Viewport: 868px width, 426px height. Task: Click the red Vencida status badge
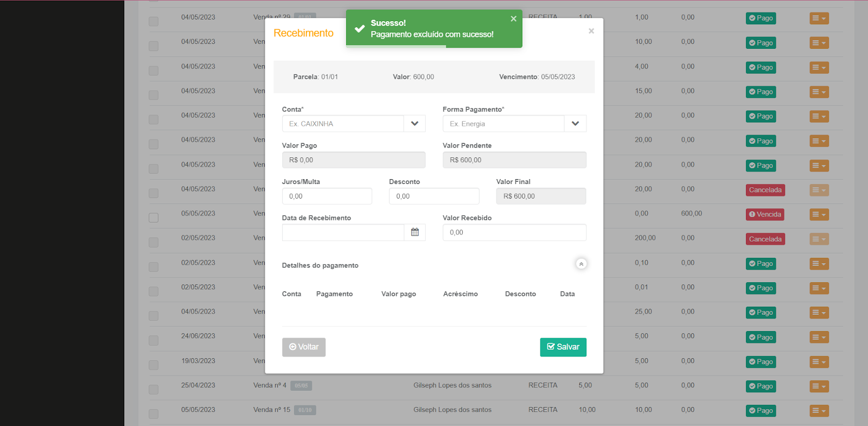pos(765,214)
